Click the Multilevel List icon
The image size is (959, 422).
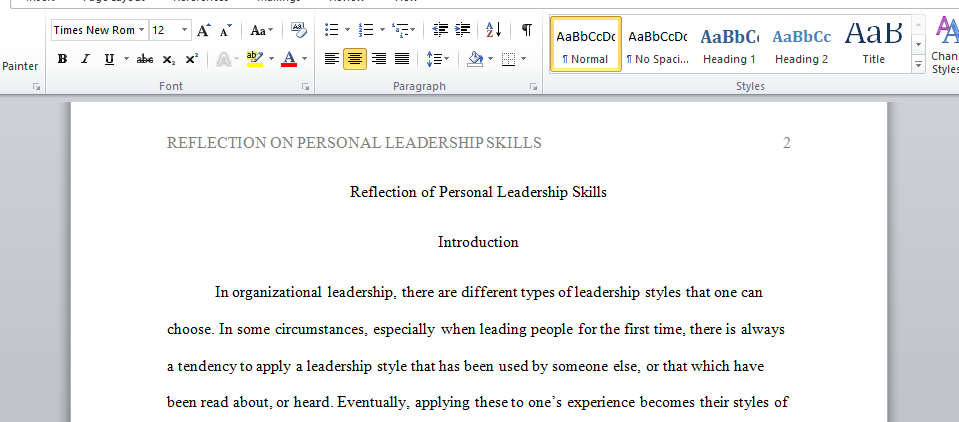(401, 29)
